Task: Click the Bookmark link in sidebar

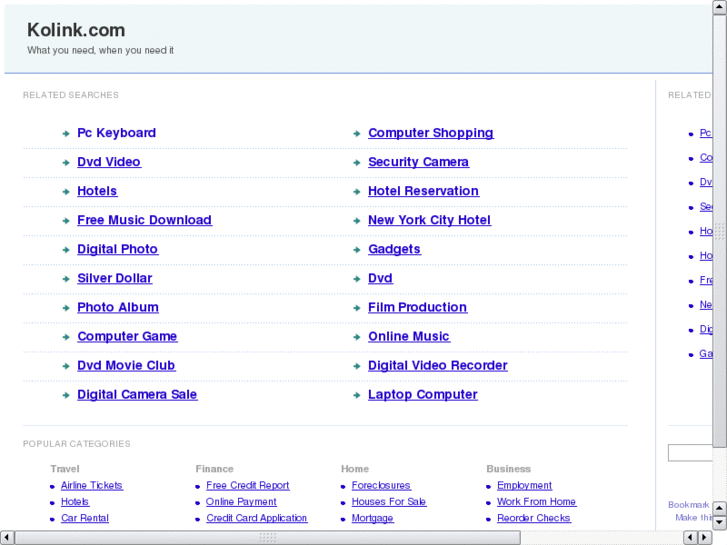Action: [689, 505]
